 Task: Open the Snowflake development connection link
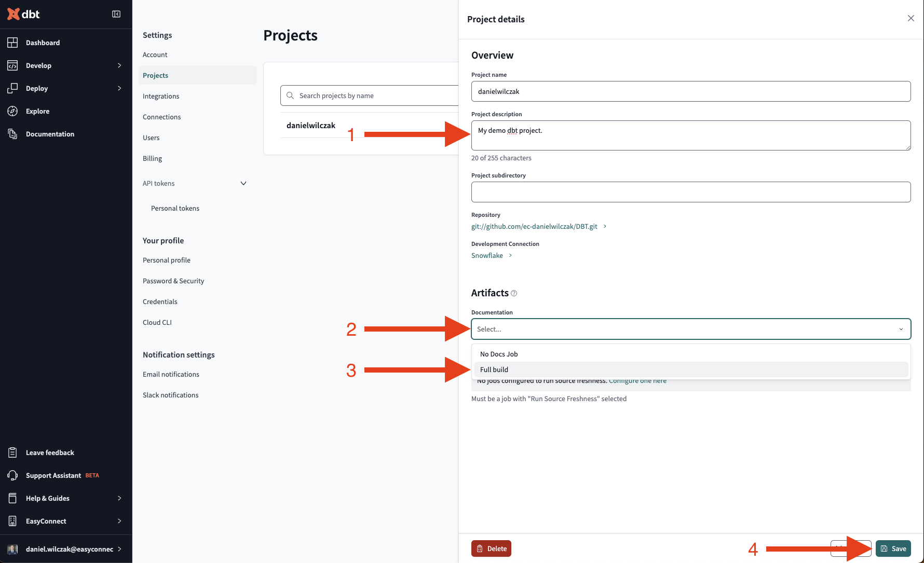pyautogui.click(x=487, y=255)
